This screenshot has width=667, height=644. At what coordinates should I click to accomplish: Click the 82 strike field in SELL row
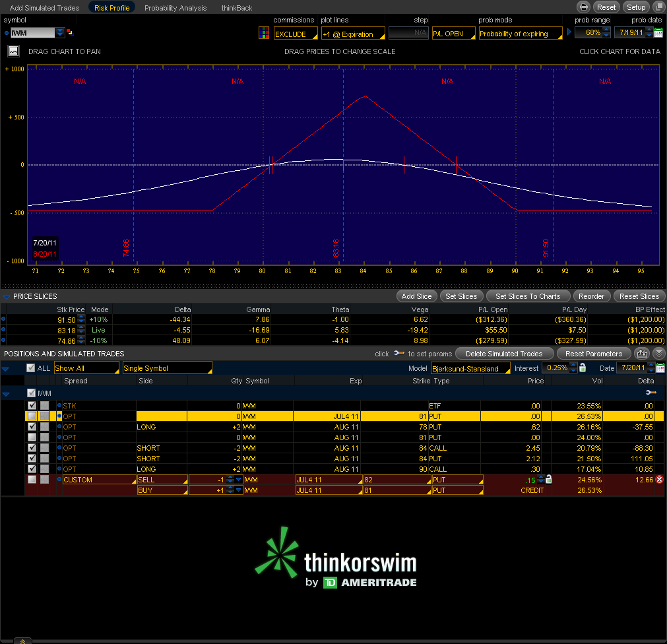pyautogui.click(x=397, y=480)
